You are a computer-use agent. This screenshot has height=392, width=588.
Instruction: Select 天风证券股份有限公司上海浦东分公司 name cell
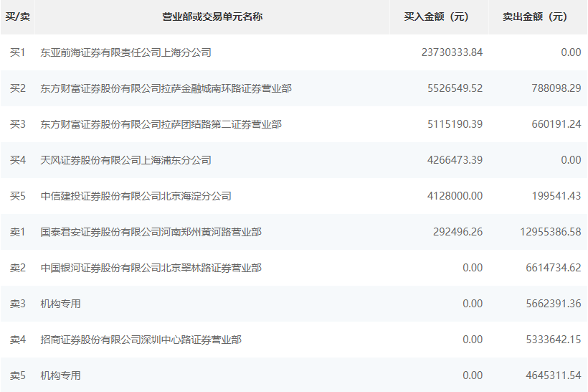[x=126, y=160]
